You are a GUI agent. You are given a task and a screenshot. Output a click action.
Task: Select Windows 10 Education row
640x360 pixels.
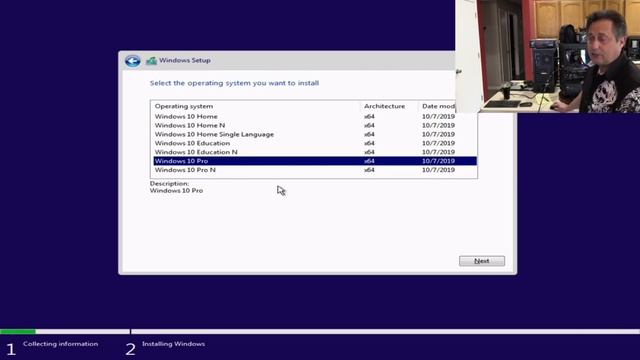315,143
